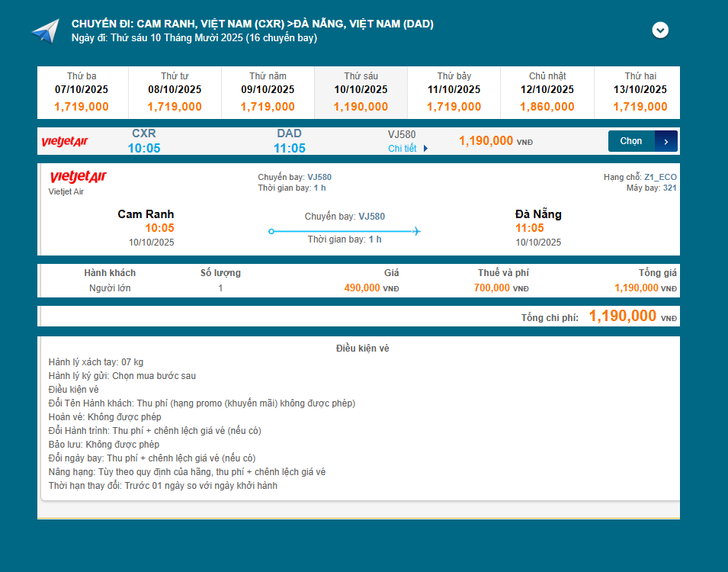Select Thứ tư 08/10/2025 date tab
This screenshot has width=728, height=572.
click(175, 92)
